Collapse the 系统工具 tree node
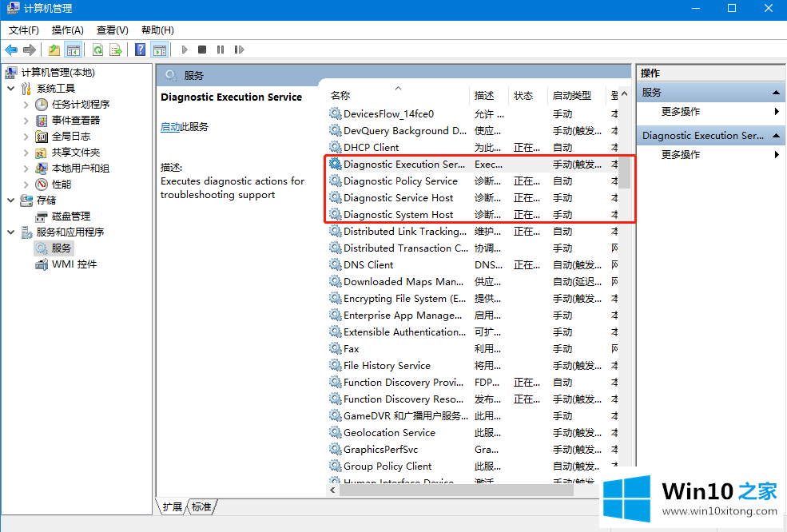Image resolution: width=787 pixels, height=532 pixels. click(x=11, y=89)
